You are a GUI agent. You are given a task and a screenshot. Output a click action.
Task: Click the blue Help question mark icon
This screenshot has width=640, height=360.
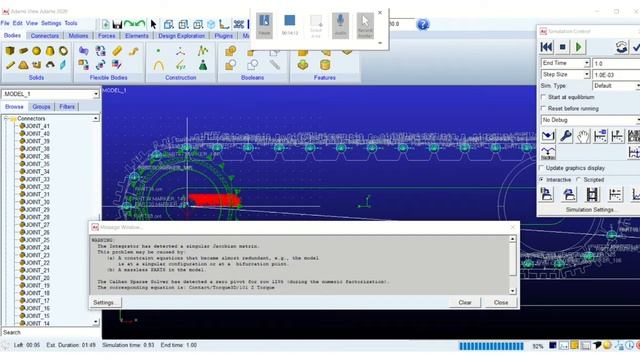point(423,24)
